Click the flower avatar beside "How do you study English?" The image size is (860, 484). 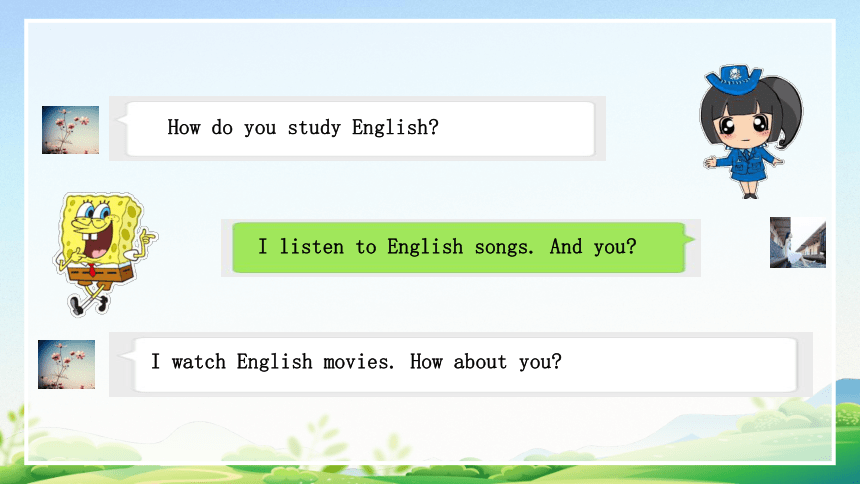coord(70,130)
